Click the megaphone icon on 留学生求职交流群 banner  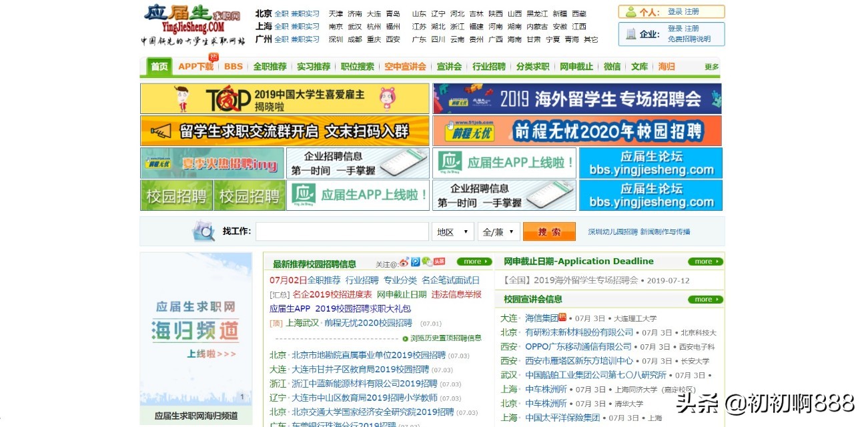pyautogui.click(x=160, y=131)
